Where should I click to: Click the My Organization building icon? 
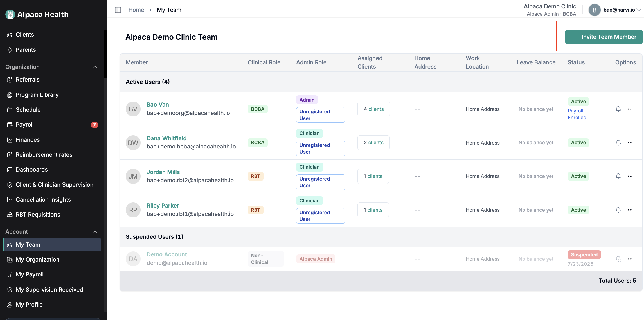10,260
